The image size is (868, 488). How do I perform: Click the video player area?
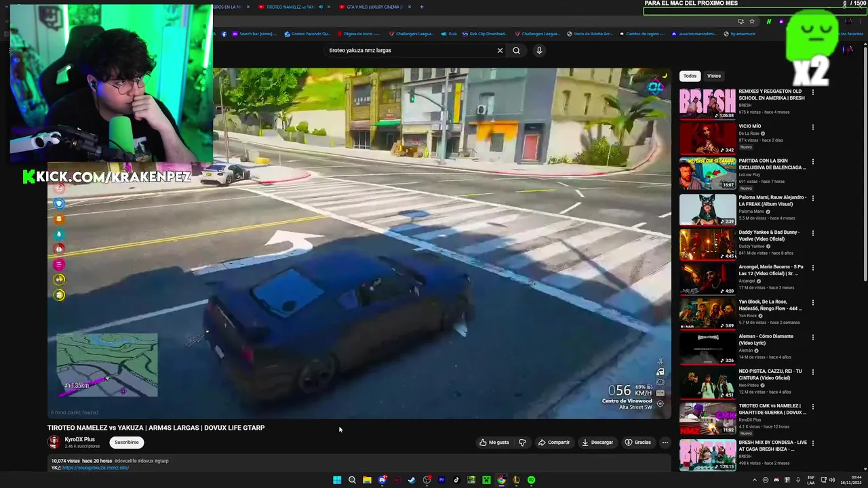(359, 243)
